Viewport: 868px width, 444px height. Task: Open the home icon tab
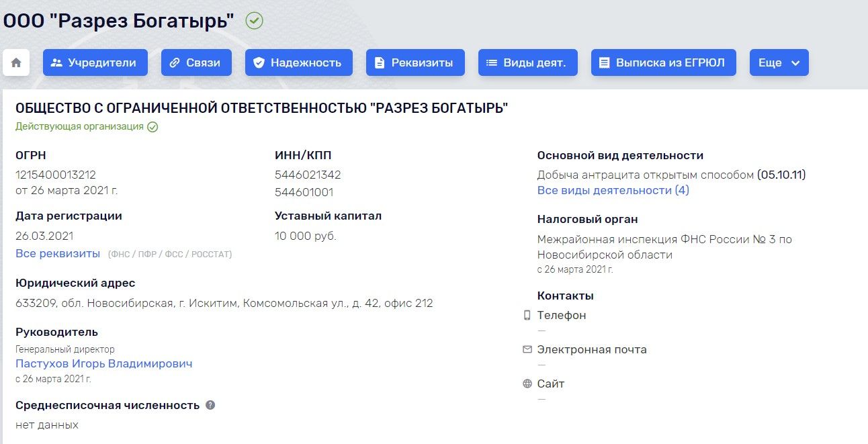tap(16, 62)
